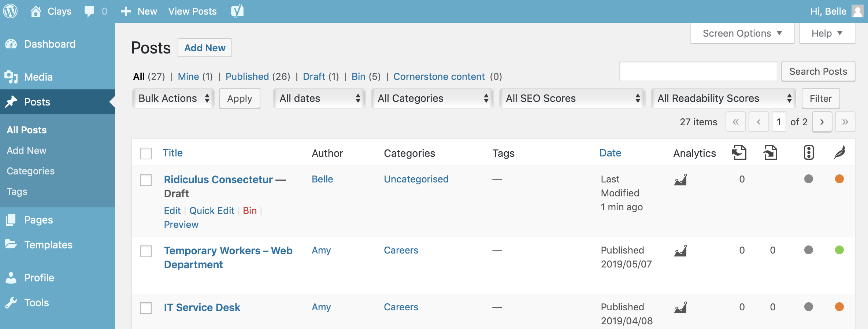Open Categories submenu item
868x329 pixels.
31,171
